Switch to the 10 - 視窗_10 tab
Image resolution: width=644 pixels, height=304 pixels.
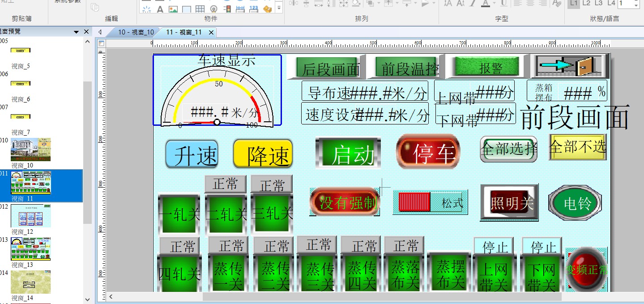pyautogui.click(x=136, y=32)
